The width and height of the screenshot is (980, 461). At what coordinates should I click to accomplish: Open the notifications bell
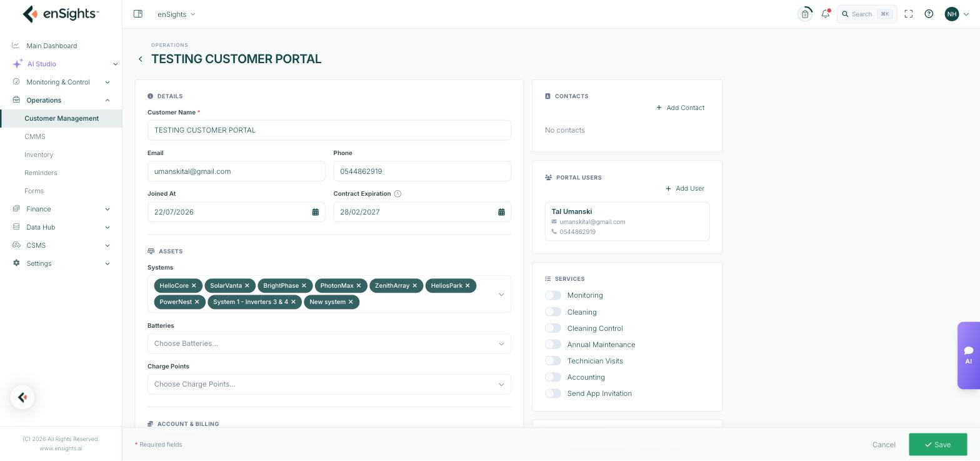[x=826, y=14]
